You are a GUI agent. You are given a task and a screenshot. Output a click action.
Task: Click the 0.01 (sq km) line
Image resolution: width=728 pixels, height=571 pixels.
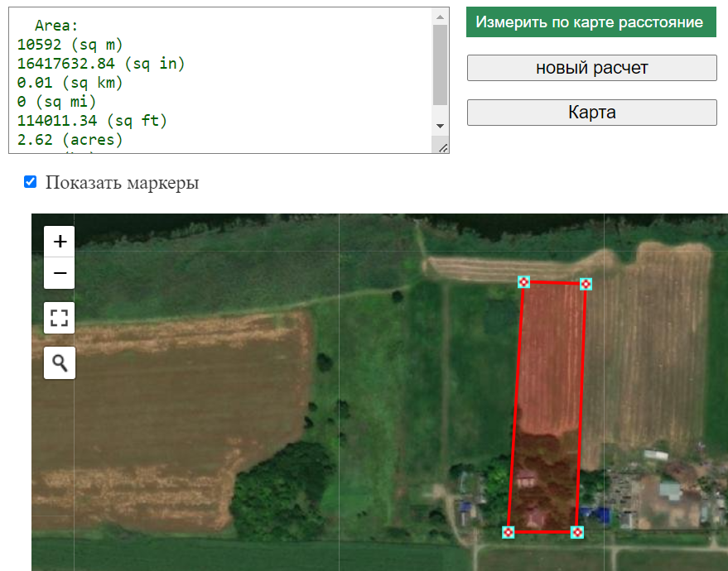tap(70, 83)
